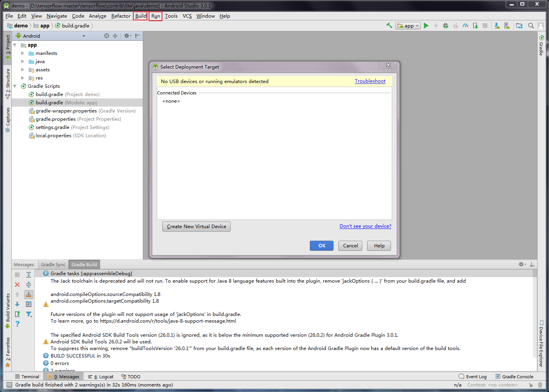Toggle the Captures tool window side tab

7,120
